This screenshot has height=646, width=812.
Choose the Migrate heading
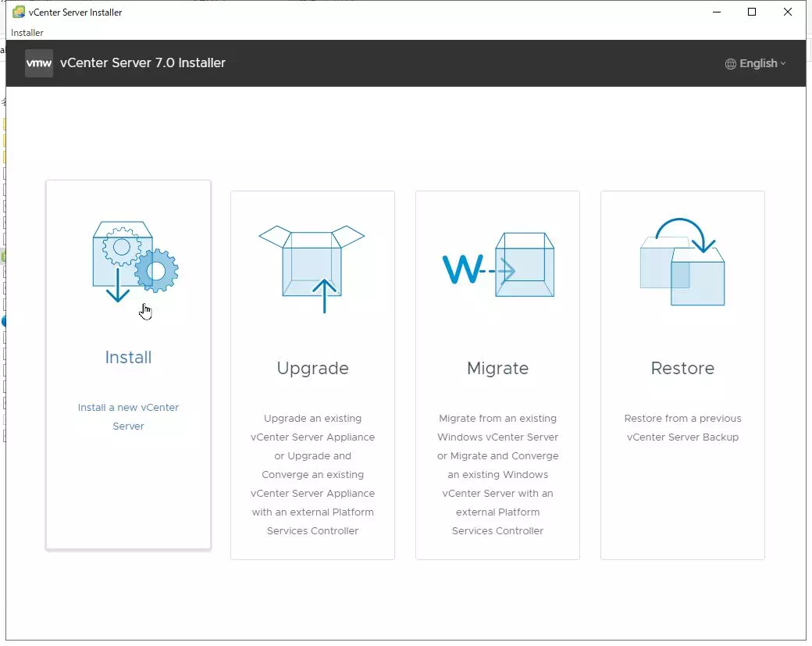[497, 369]
